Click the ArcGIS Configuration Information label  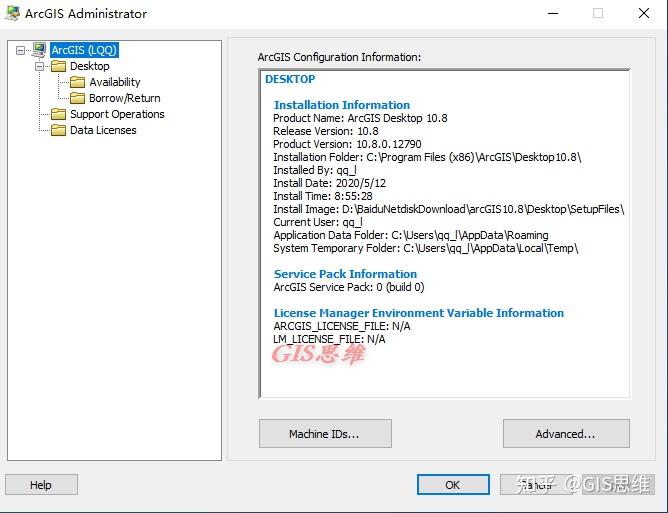[x=340, y=57]
